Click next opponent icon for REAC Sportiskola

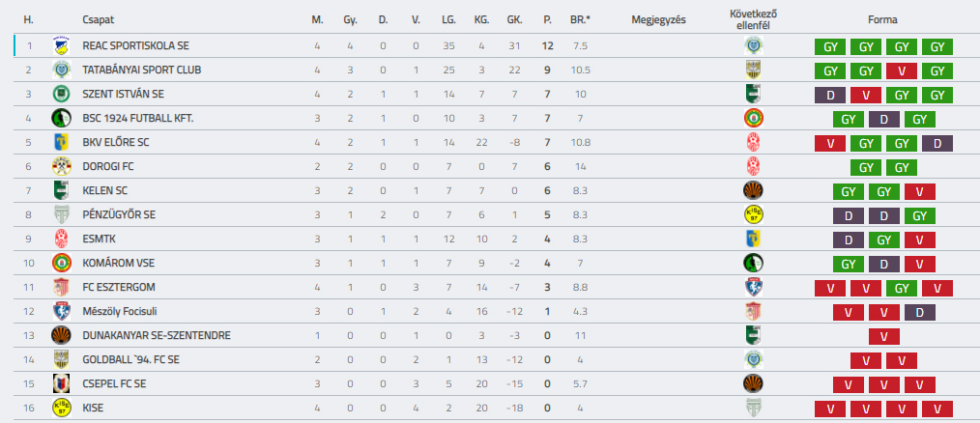tap(754, 45)
